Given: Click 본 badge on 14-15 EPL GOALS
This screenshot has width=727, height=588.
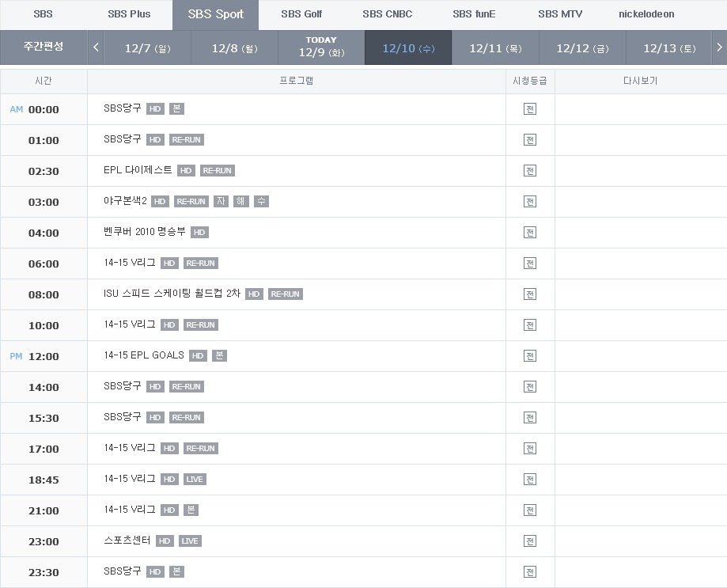Looking at the screenshot, I should (220, 356).
